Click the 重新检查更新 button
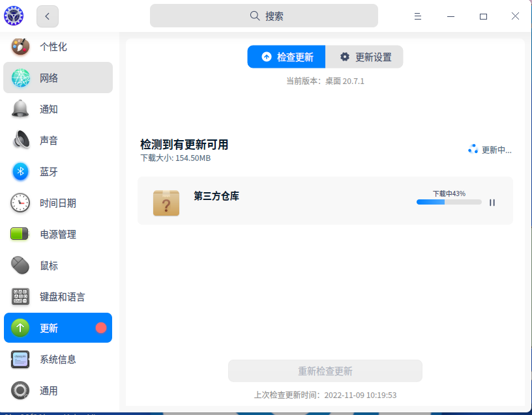Image resolution: width=532 pixels, height=415 pixels. click(325, 371)
